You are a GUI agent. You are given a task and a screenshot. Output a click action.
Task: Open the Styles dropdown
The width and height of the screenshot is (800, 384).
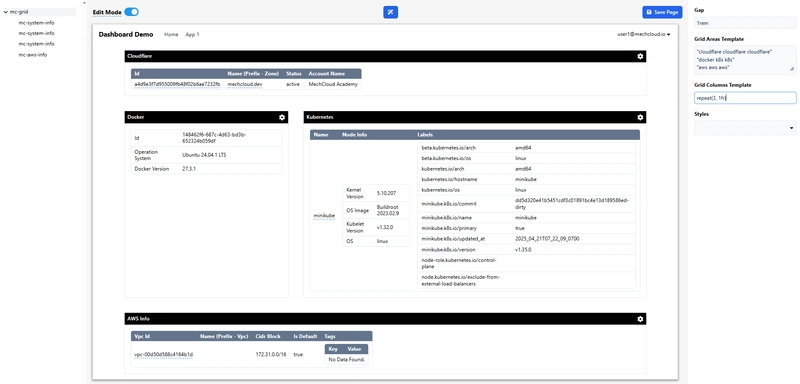[745, 127]
